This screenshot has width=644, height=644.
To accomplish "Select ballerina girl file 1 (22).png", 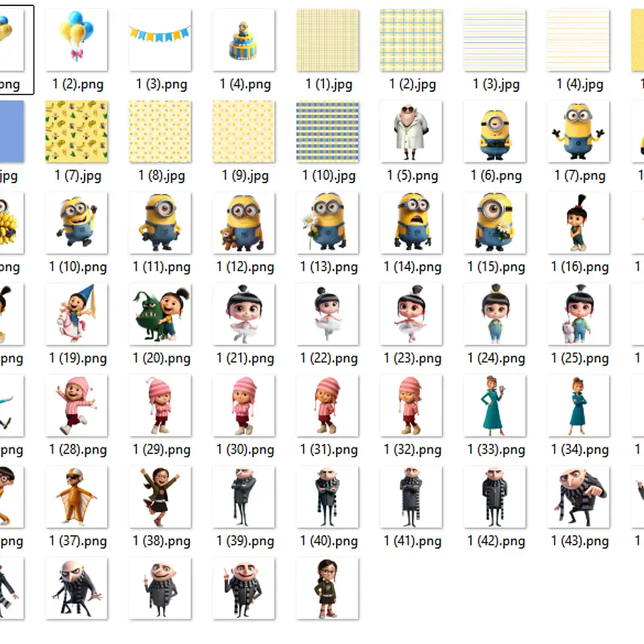I will click(327, 314).
